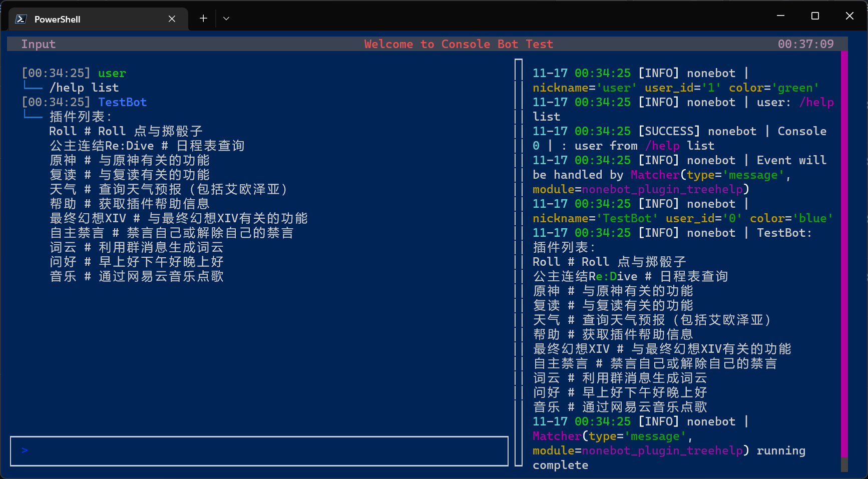Screen dimensions: 868x479
Task: Close the PowerShell tab
Action: (x=172, y=19)
